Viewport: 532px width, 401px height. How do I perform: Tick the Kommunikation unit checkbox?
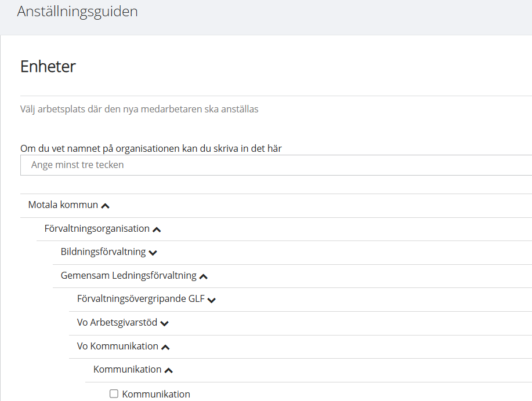pyautogui.click(x=114, y=394)
